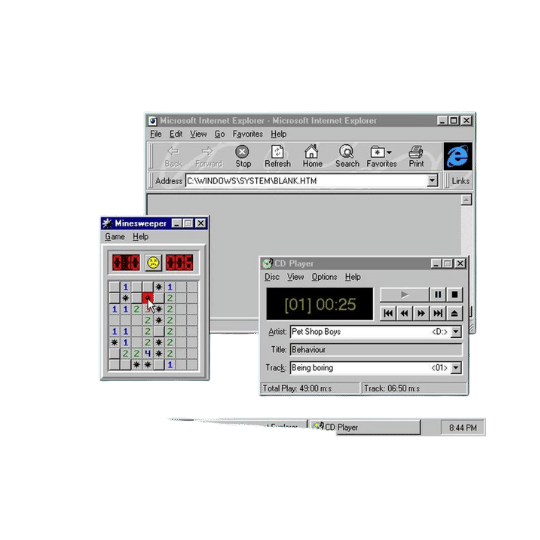Click the Internet Explorer 'e' logo
The width and height of the screenshot is (540, 540).
point(458,156)
